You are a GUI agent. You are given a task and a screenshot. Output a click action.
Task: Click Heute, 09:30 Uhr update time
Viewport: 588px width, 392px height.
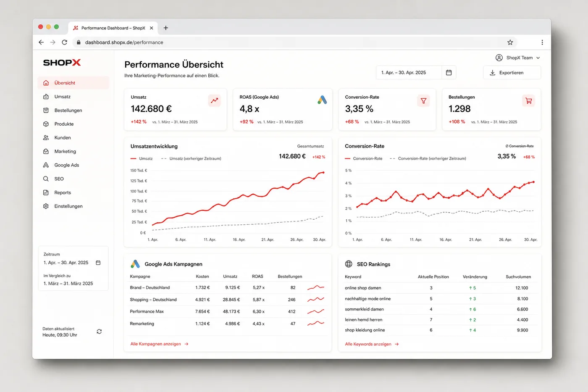click(60, 335)
